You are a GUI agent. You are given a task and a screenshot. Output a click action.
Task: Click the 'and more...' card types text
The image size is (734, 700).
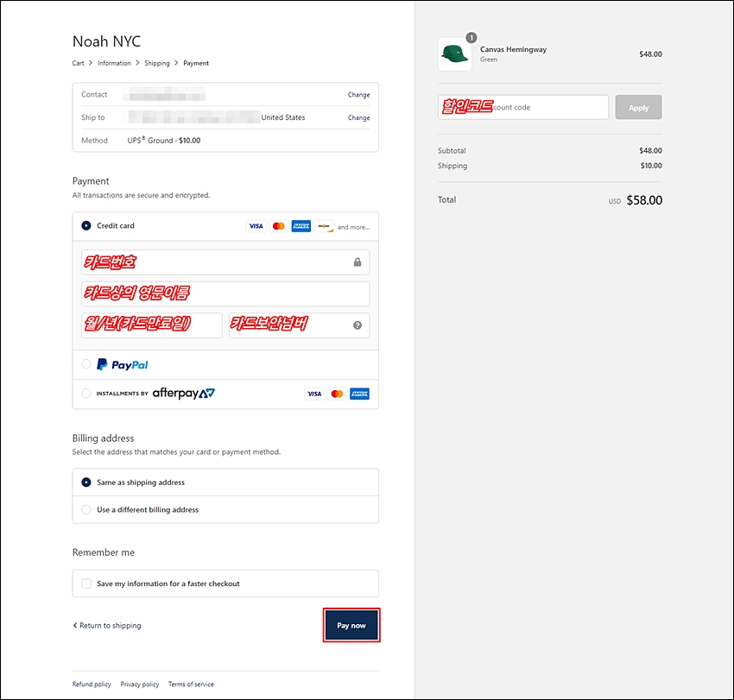tap(353, 227)
